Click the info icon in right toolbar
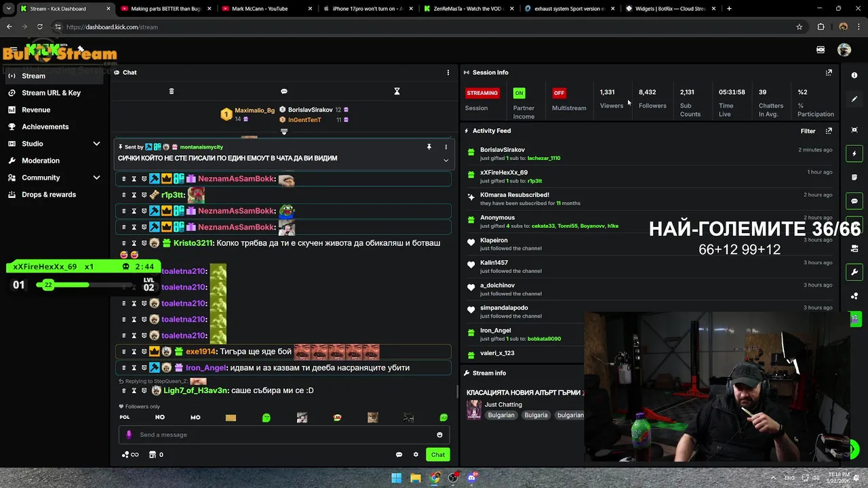The image size is (868, 488). [854, 75]
